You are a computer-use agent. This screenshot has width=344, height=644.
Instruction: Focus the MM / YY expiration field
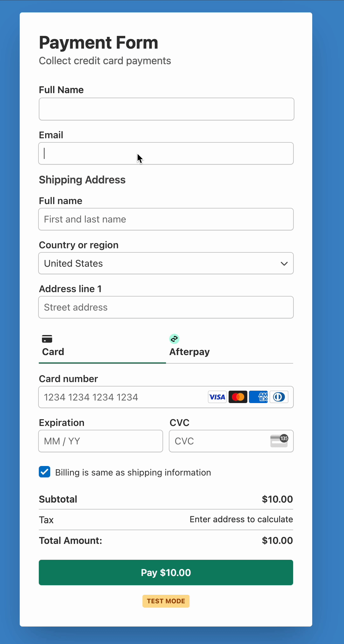point(100,441)
